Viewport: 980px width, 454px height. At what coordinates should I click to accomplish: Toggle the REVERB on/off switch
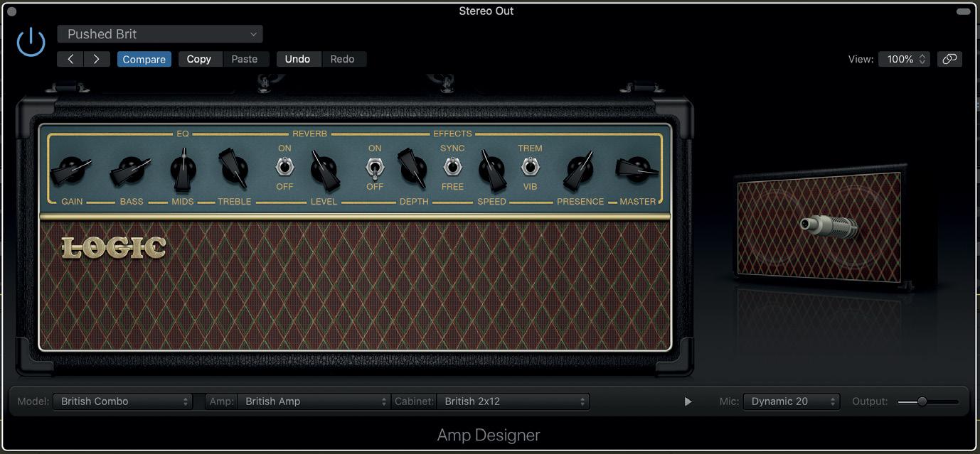284,167
